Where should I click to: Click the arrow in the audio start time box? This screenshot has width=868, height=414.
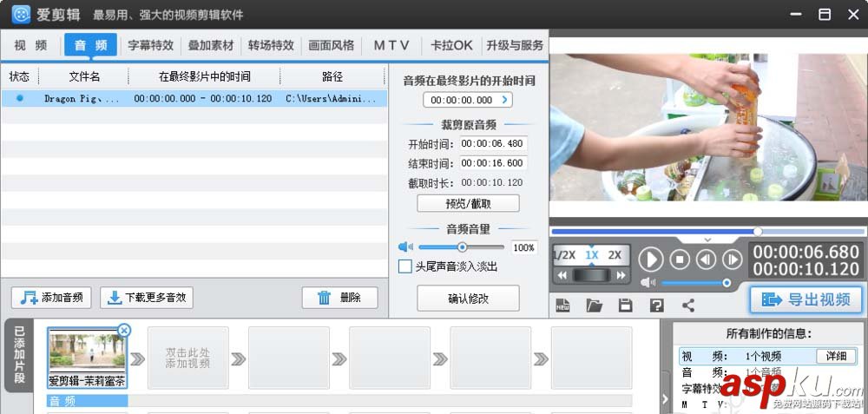(504, 100)
